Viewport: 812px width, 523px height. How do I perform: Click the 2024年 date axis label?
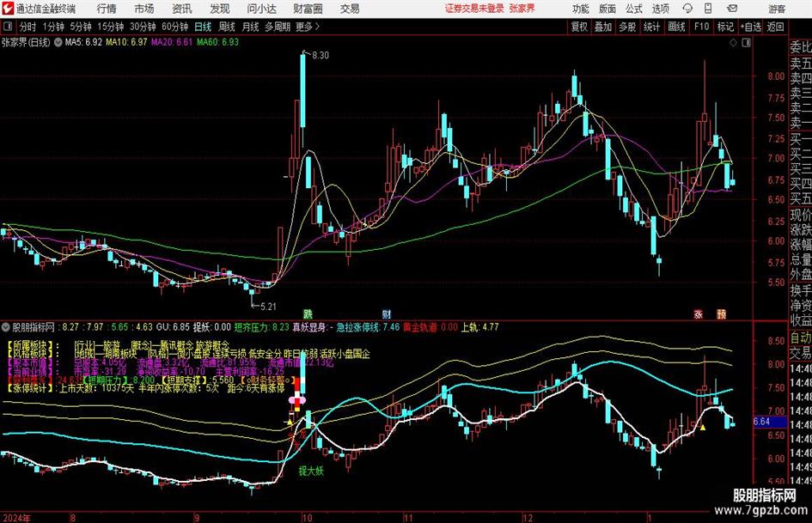point(16,518)
